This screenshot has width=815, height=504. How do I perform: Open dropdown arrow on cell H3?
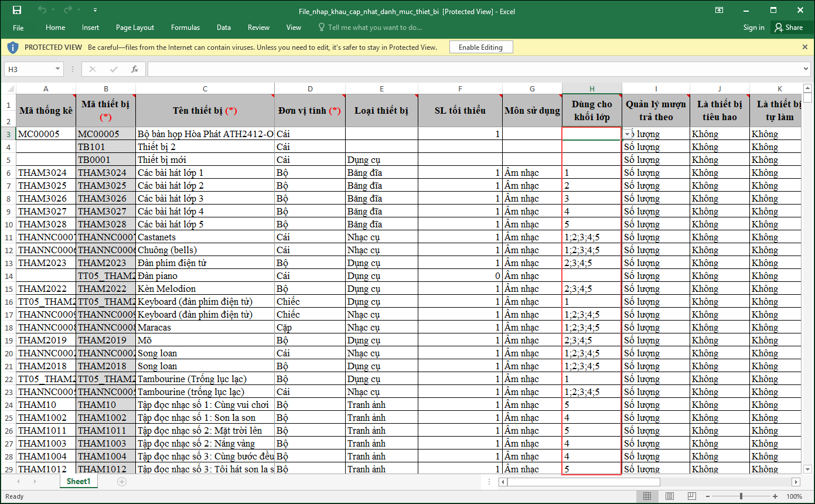628,134
